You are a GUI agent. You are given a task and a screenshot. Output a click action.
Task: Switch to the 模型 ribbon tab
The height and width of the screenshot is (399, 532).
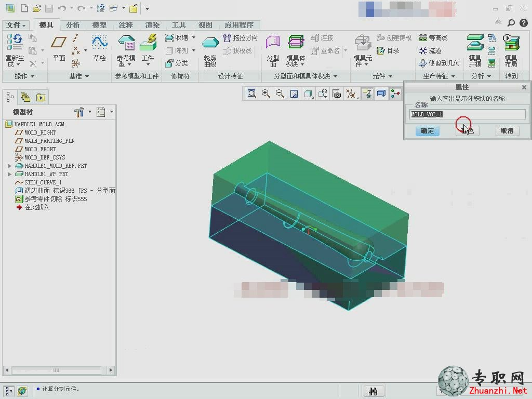99,25
